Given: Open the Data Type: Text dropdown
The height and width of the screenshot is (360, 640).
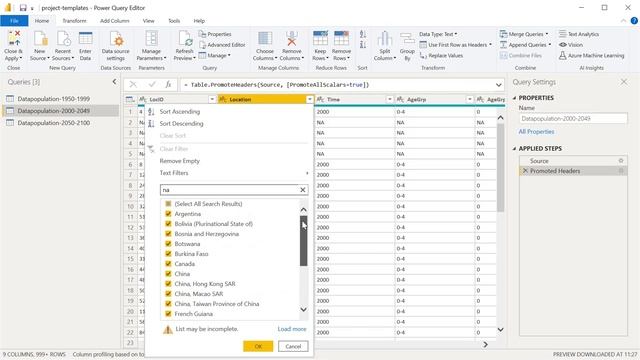Looking at the screenshot, I should pos(438,34).
